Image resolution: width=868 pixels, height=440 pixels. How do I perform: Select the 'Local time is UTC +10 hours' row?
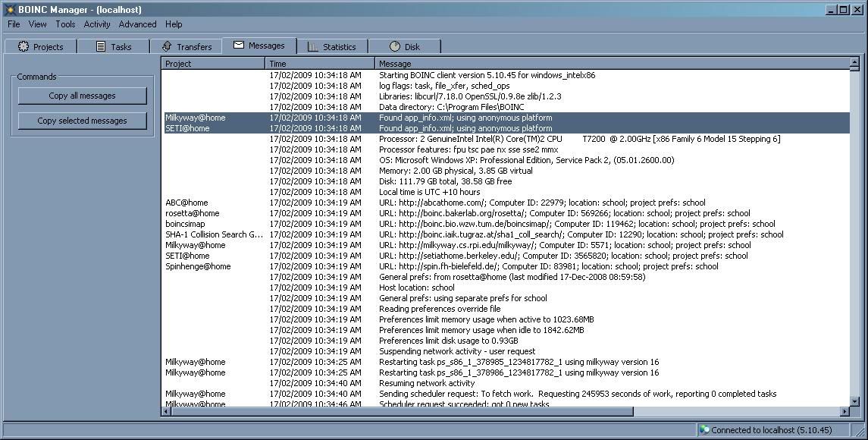[x=506, y=192]
